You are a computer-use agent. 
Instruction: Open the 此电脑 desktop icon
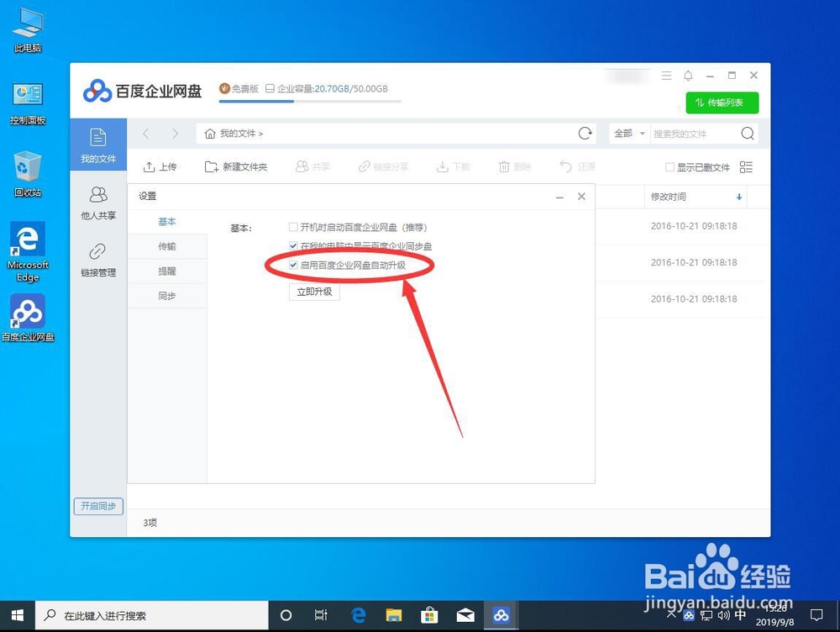pos(28,30)
